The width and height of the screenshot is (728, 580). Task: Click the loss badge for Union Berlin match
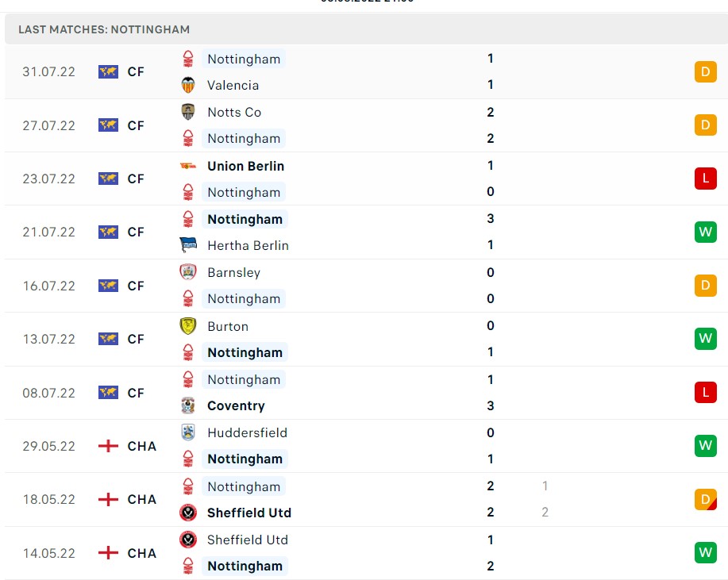705,179
